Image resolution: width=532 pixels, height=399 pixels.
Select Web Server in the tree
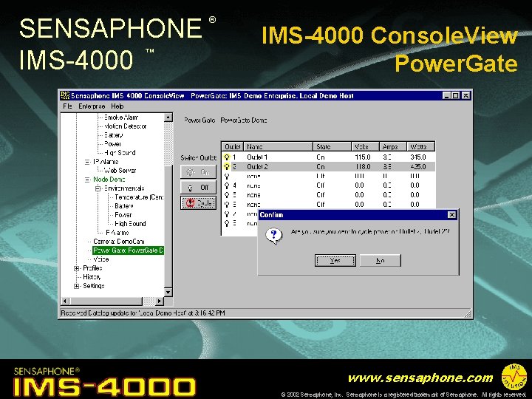120,171
